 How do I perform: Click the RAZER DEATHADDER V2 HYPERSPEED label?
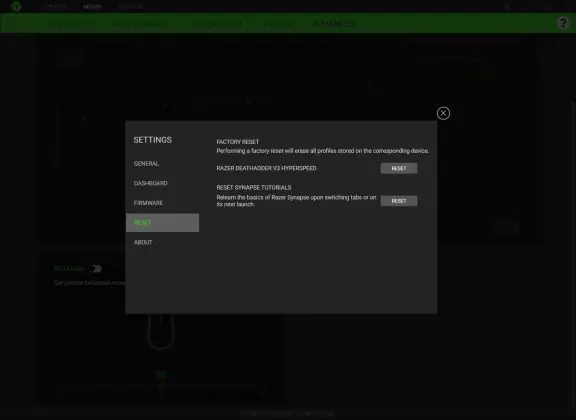(266, 168)
